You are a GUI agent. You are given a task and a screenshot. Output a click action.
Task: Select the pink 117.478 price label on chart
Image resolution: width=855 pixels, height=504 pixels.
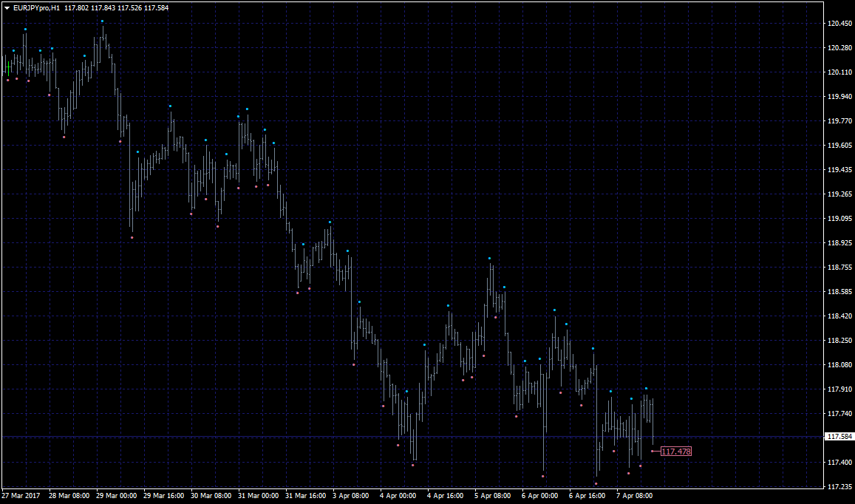point(676,452)
